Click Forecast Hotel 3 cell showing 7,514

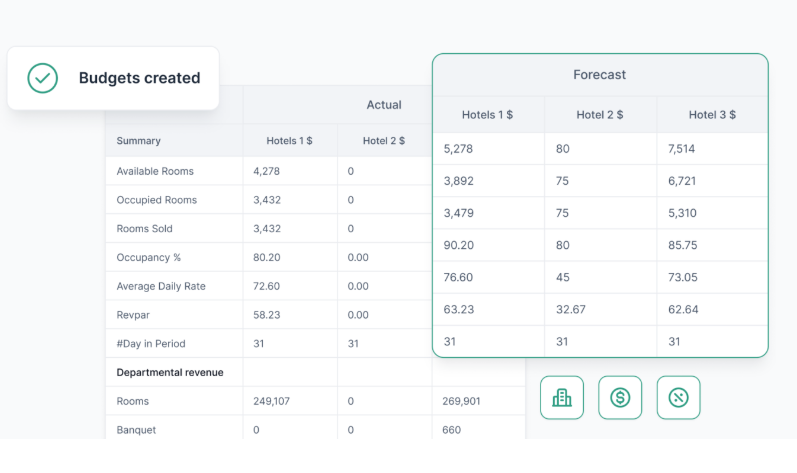(682, 149)
